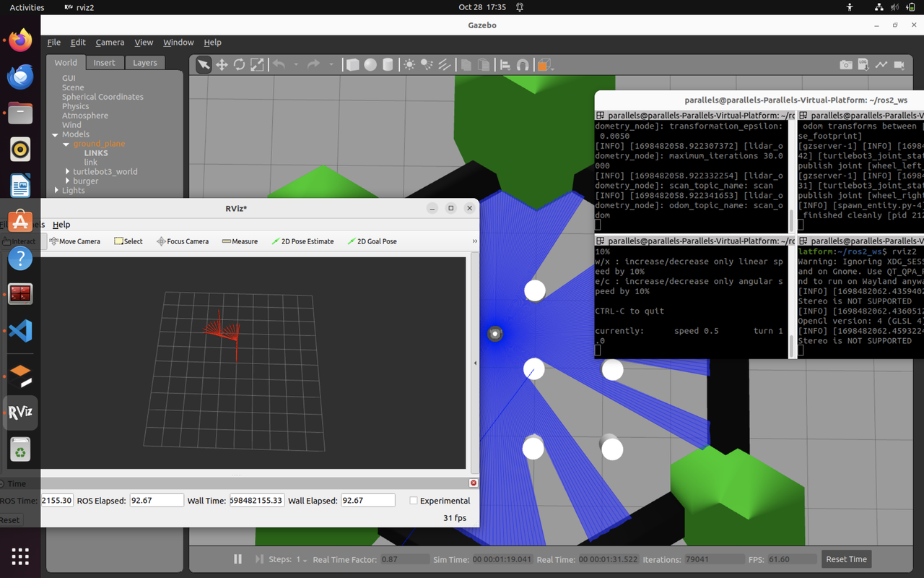
Task: Select the translate mode tool in Gazebo toolbar
Action: (x=222, y=65)
